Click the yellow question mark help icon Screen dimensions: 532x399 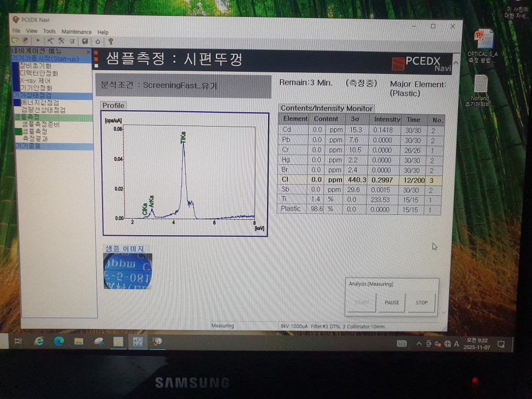(x=110, y=41)
